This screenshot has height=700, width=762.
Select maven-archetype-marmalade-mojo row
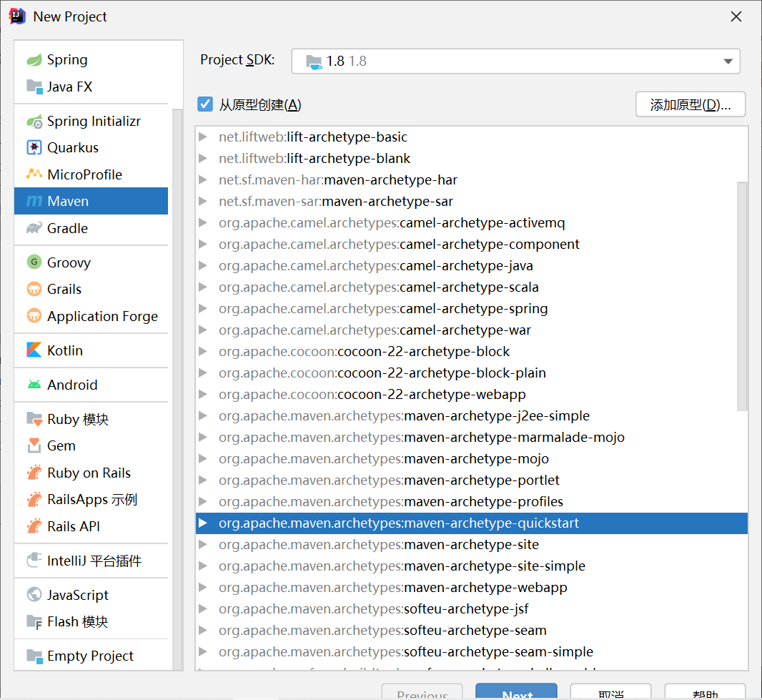coord(471,437)
